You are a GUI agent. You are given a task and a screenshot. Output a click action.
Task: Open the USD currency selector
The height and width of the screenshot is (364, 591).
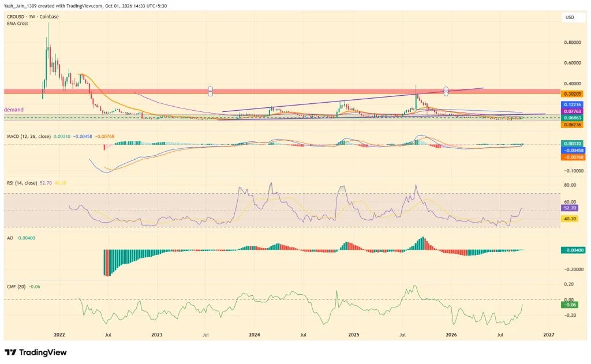pos(570,17)
